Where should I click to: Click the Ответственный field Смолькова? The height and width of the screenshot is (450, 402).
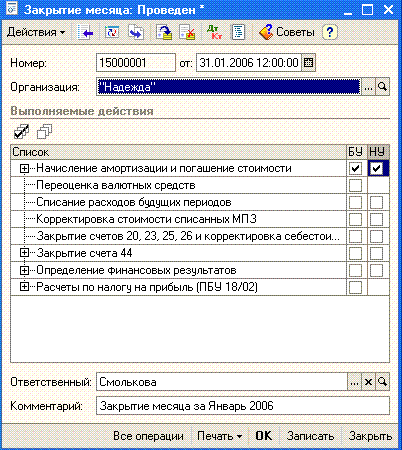[x=222, y=382]
